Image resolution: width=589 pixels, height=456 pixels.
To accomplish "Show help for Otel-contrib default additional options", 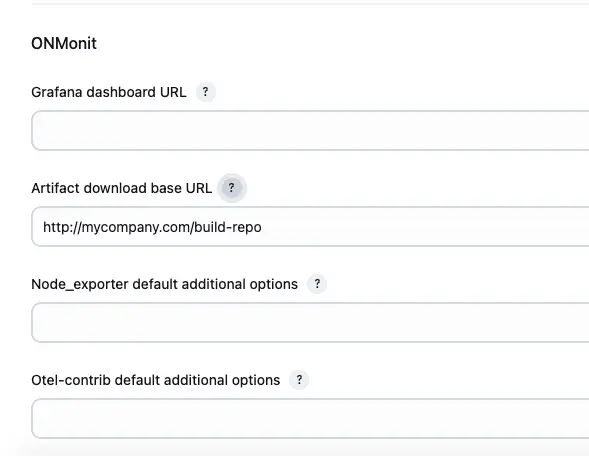I will tap(299, 380).
